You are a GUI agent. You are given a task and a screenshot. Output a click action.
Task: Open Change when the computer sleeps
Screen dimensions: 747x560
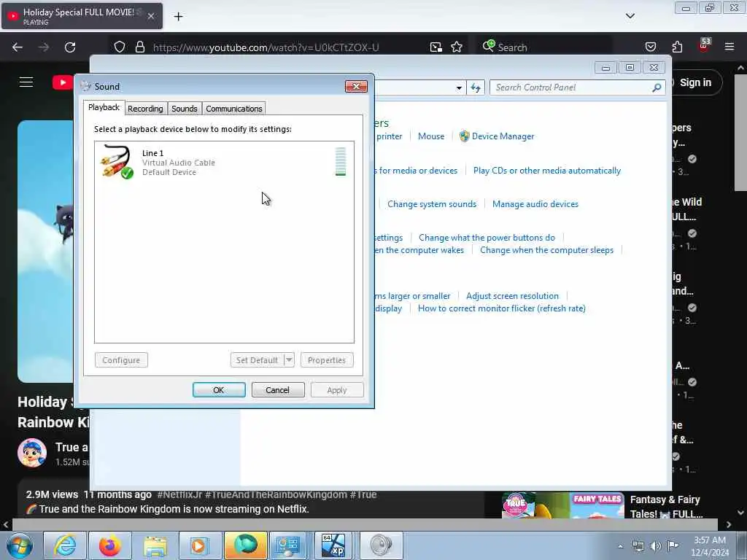[x=546, y=250]
